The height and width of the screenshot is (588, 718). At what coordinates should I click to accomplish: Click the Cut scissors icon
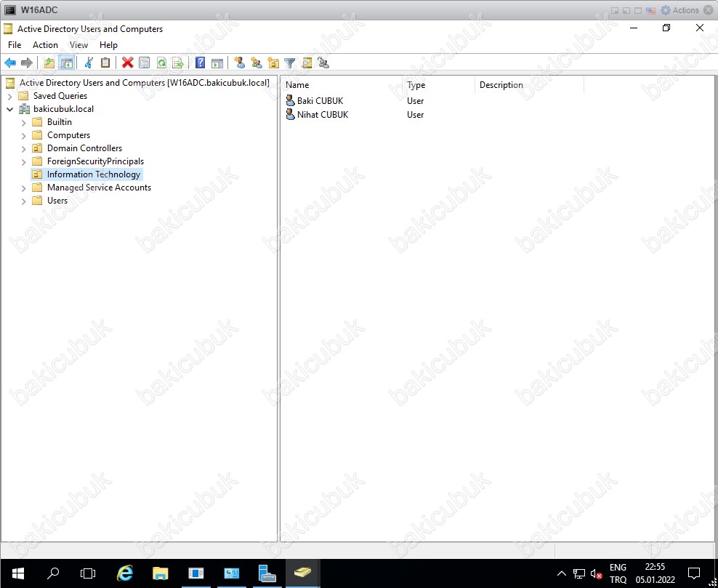[x=89, y=63]
